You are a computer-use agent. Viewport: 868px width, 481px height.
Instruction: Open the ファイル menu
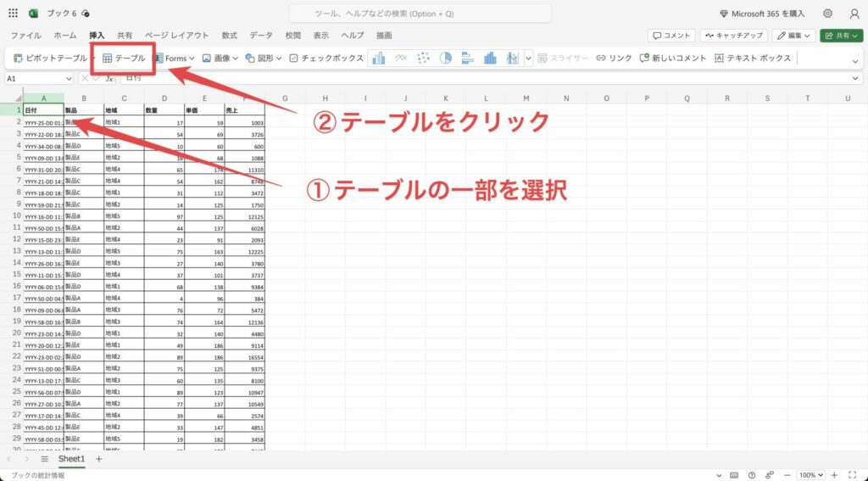(25, 36)
